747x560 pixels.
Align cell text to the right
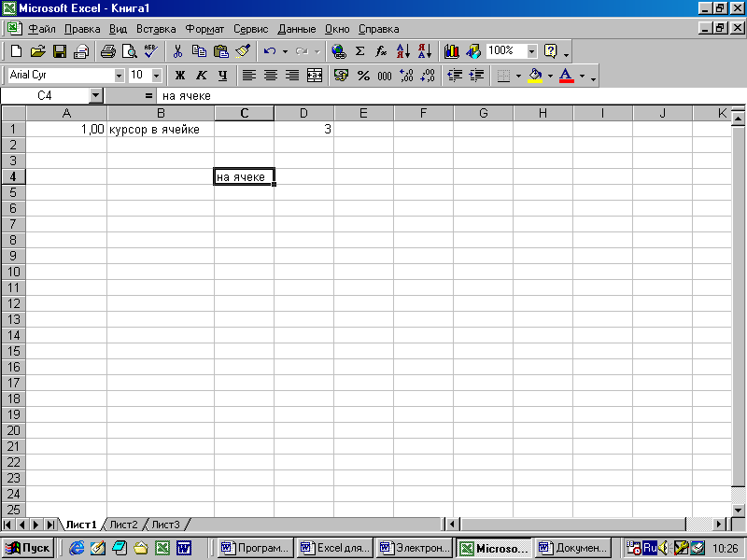pyautogui.click(x=292, y=76)
